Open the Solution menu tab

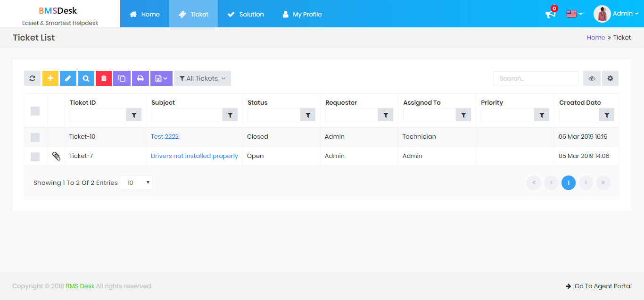pyautogui.click(x=246, y=14)
